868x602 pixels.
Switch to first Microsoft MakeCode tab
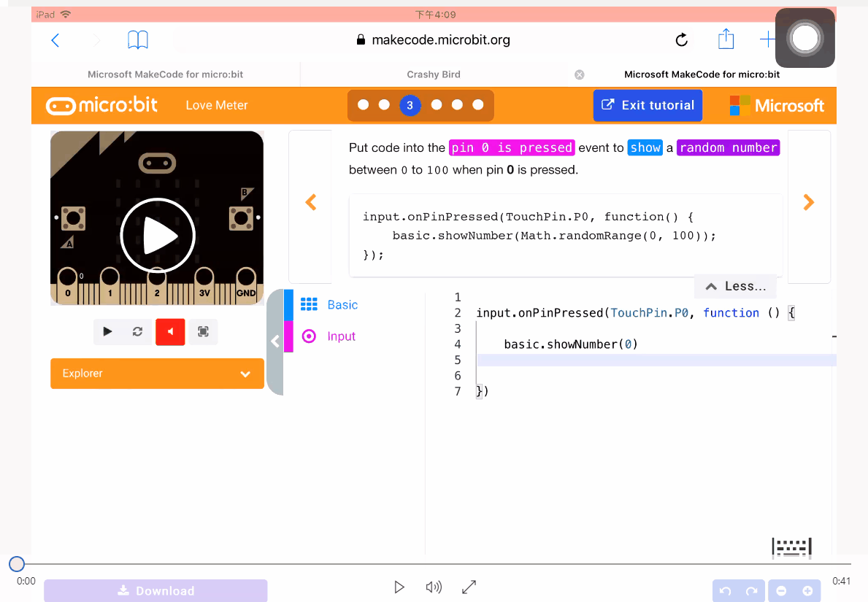pyautogui.click(x=165, y=74)
